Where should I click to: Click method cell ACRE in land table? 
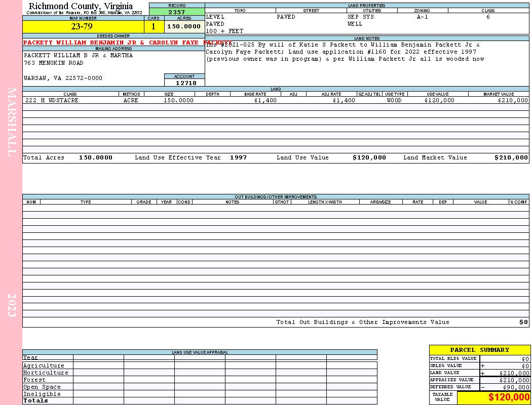(x=131, y=100)
